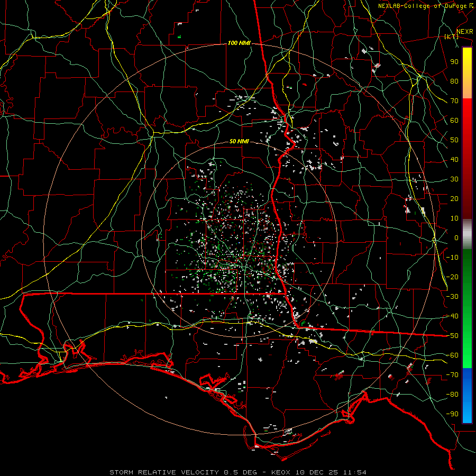Screen dimensions: 476x476
Task: Click the NEXR label above the color scale
Action: pos(464,32)
